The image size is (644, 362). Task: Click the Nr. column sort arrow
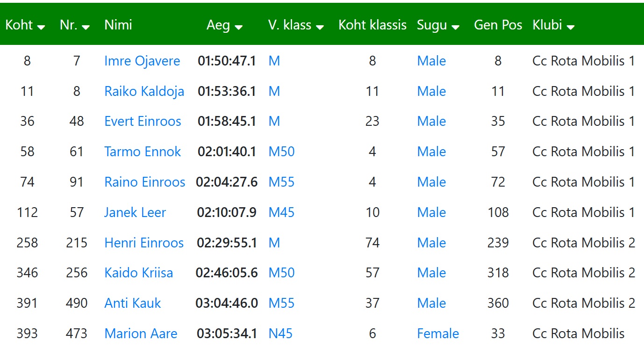coord(86,27)
